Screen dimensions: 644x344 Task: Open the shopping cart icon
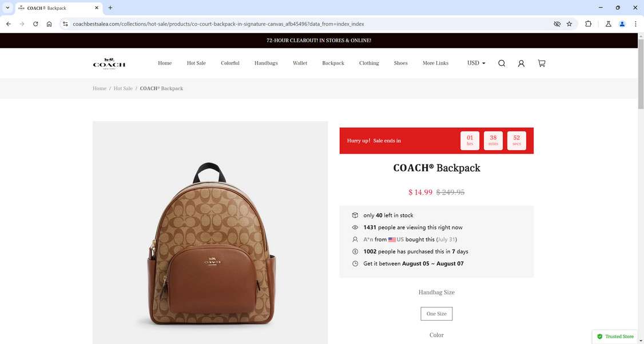(542, 63)
